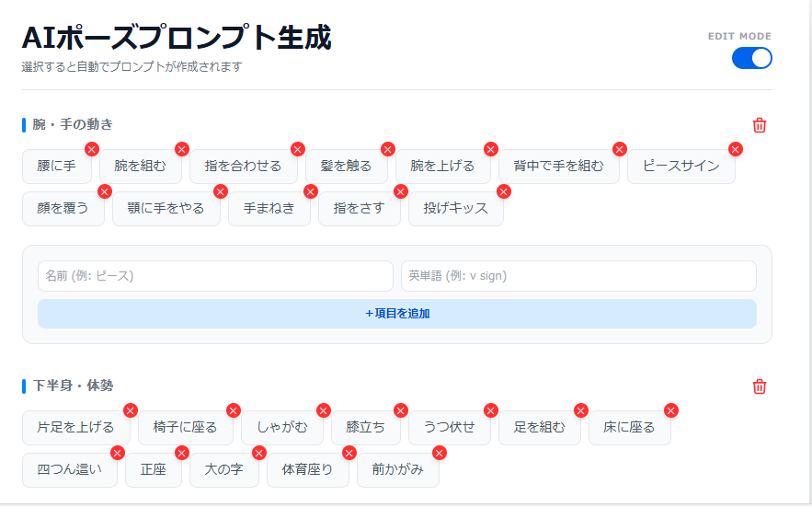The image size is (812, 507).
Task: Remove the 髪を触る tag via red X
Action: pos(388,149)
